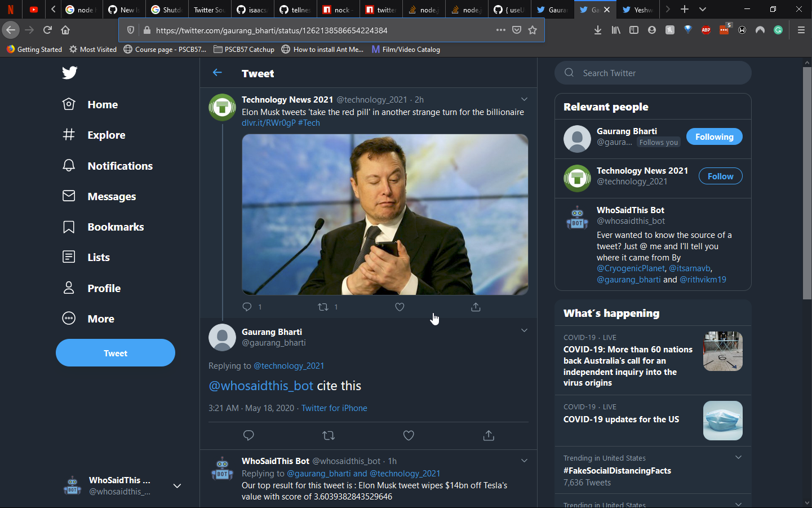
Task: Reply to the Technology News tweet
Action: coord(249,307)
